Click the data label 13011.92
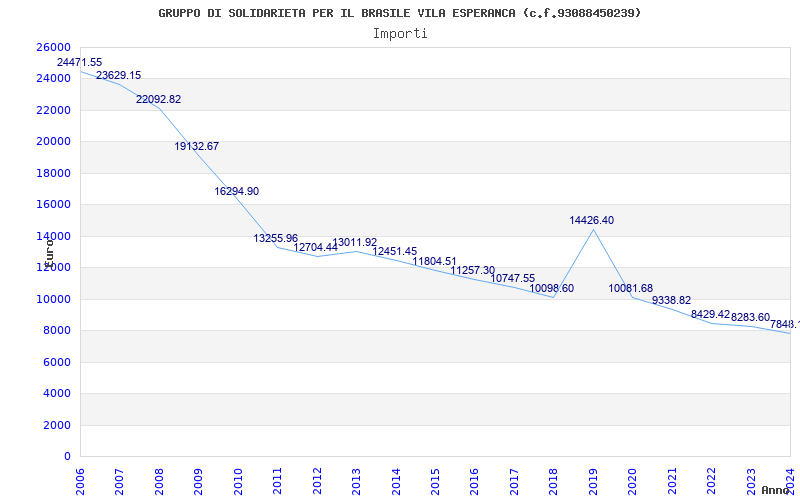This screenshot has height=500, width=800. click(355, 242)
